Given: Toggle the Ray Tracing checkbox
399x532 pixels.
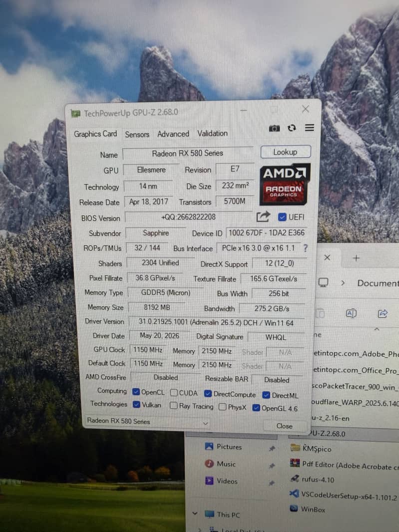Looking at the screenshot, I should coord(173,405).
